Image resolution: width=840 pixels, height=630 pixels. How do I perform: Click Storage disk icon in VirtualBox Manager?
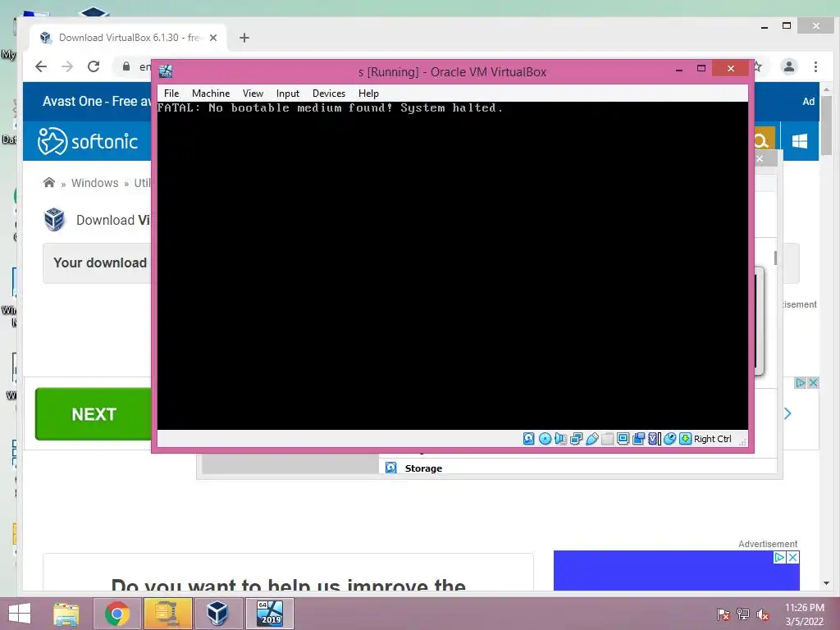click(x=391, y=468)
